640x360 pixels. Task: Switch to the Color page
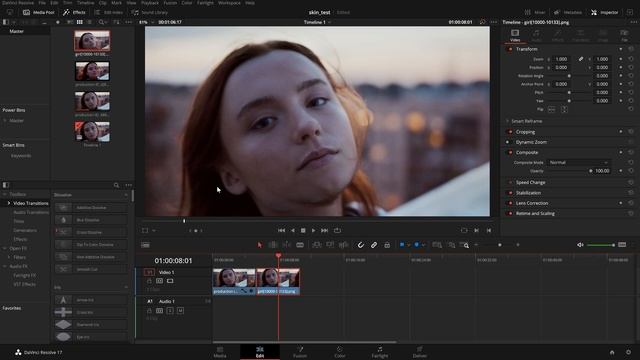coord(340,352)
